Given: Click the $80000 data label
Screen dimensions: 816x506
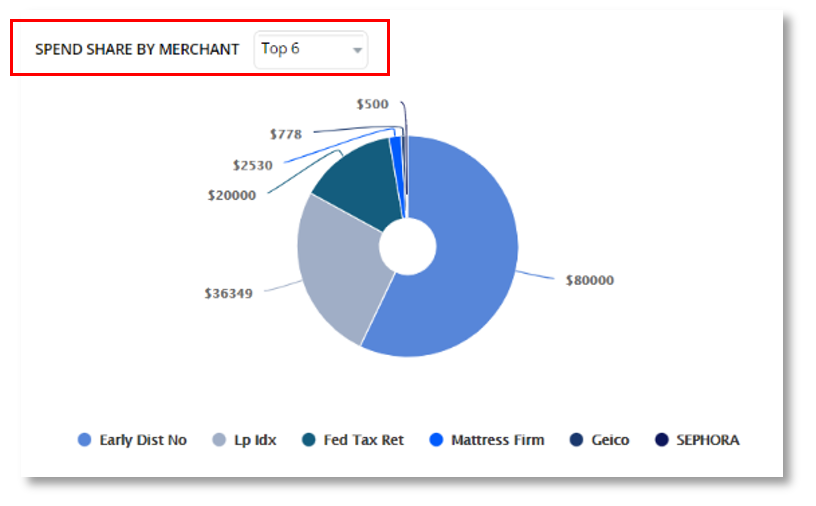Looking at the screenshot, I should tap(589, 280).
